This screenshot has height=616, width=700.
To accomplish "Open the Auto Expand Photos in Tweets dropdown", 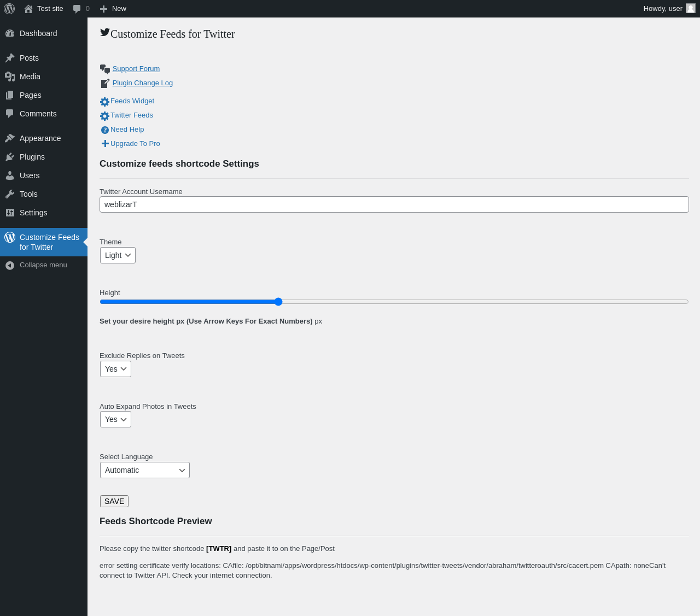I will [x=115, y=419].
